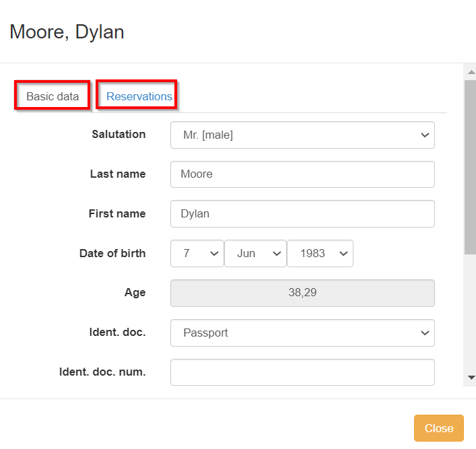Click the empty Ident. doc. num. input
The width and height of the screenshot is (476, 449).
pyautogui.click(x=302, y=372)
